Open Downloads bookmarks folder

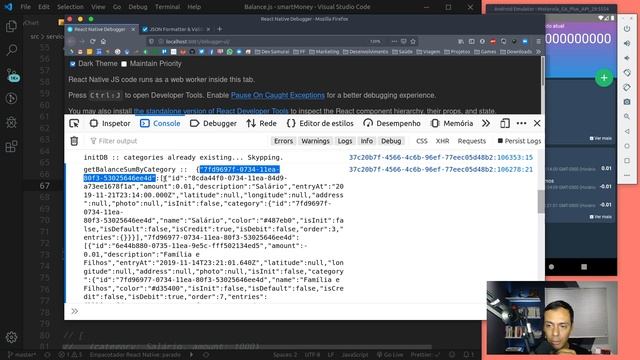click(516, 52)
